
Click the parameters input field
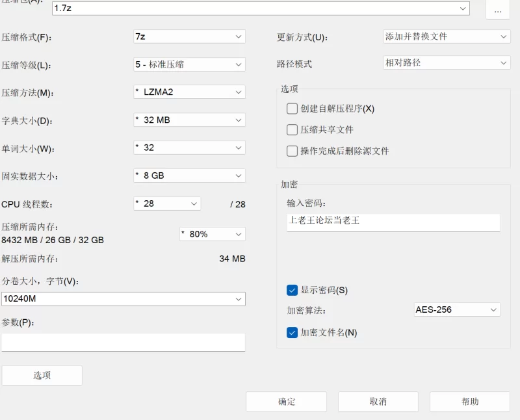[123, 343]
